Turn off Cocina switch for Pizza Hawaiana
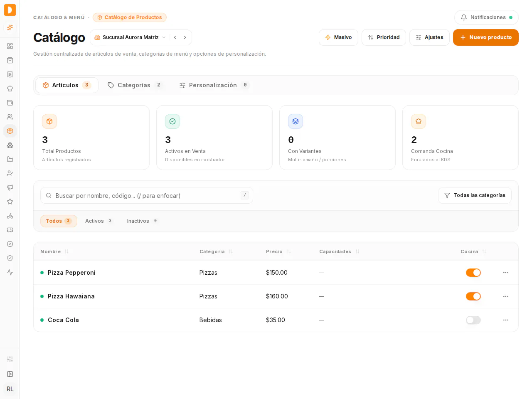Viewport: 532px width, 399px height. (473, 296)
